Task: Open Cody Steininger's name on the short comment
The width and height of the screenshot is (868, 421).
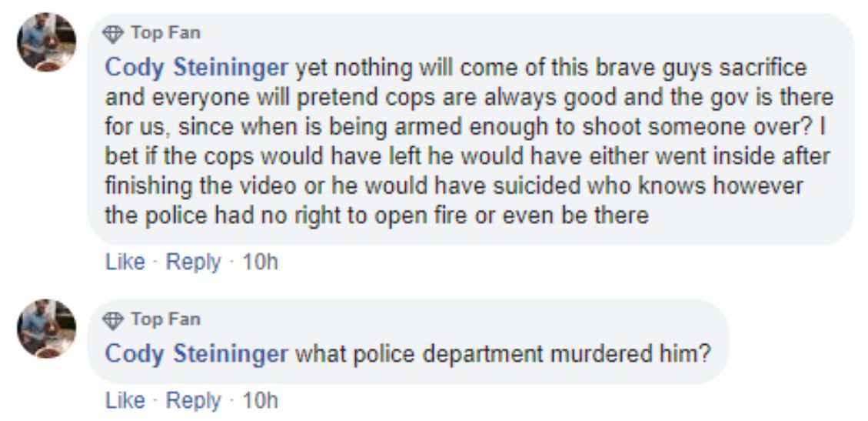Action: pyautogui.click(x=197, y=354)
